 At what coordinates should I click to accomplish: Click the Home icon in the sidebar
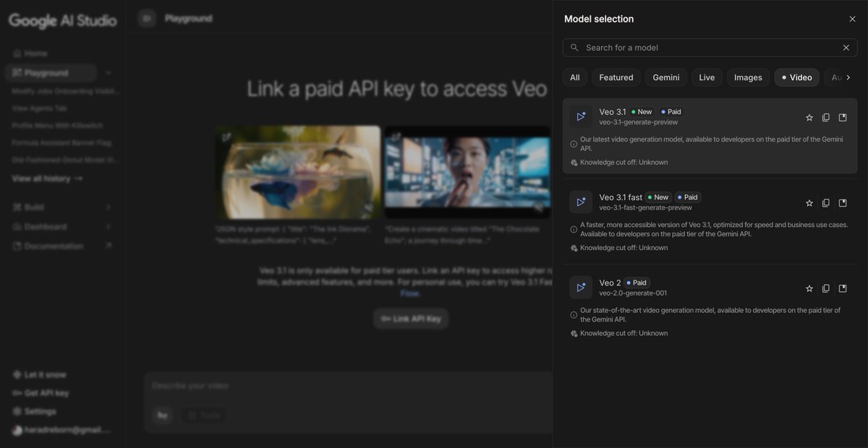click(x=16, y=52)
